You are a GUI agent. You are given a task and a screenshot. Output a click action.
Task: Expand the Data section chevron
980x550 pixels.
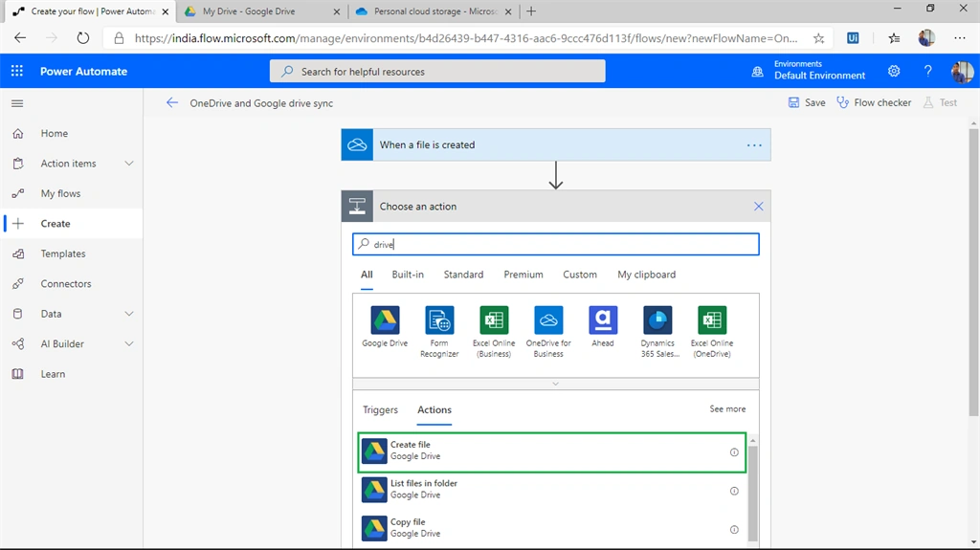[x=129, y=314]
